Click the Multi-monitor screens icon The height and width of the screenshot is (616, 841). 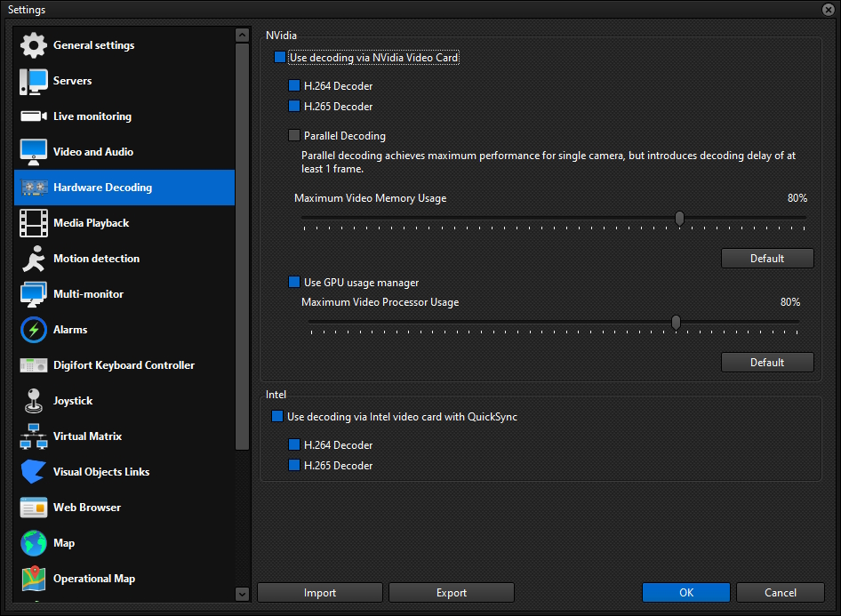[x=33, y=294]
